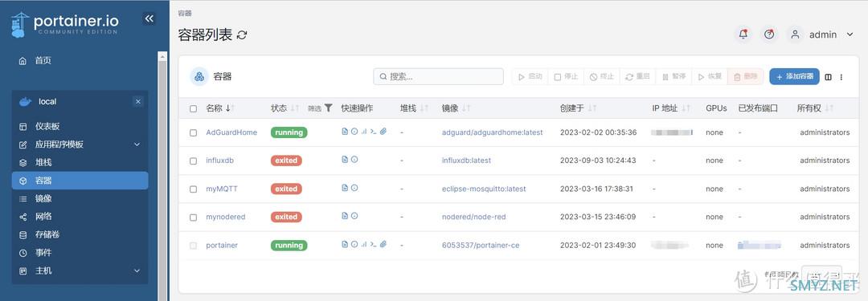The height and width of the screenshot is (301, 868).
Task: Click the 启动 start button
Action: [x=530, y=77]
